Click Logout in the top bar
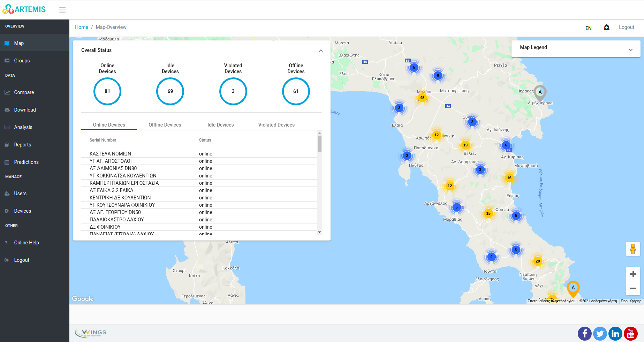Image resolution: width=644 pixels, height=342 pixels. pos(626,27)
